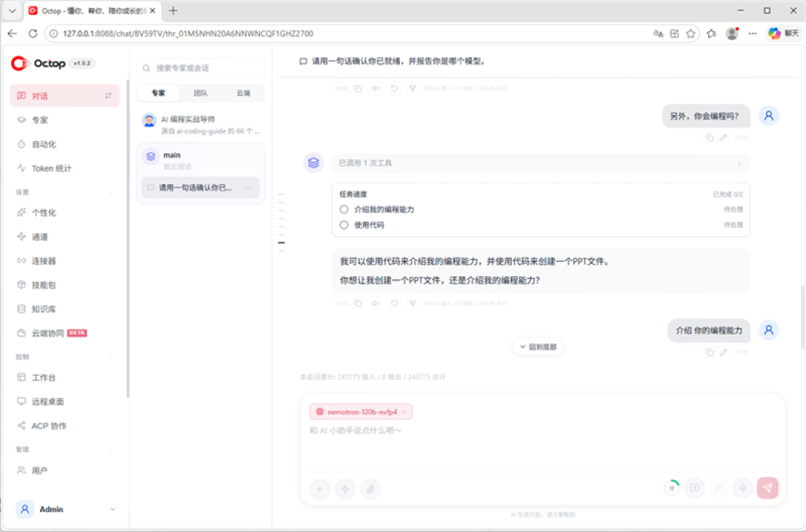Click the Octop logo
This screenshot has height=532, width=806.
[x=39, y=63]
